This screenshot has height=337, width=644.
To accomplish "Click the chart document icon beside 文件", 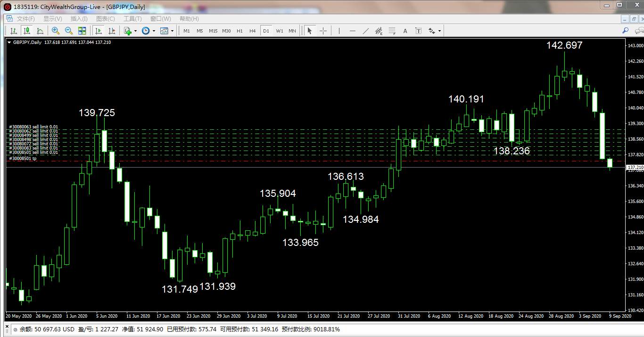I will point(9,19).
